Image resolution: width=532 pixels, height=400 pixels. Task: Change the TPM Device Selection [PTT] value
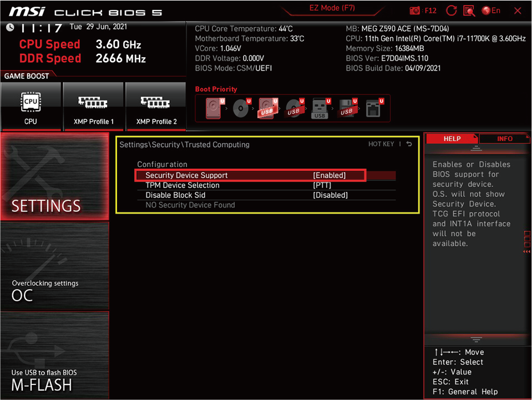click(x=322, y=185)
